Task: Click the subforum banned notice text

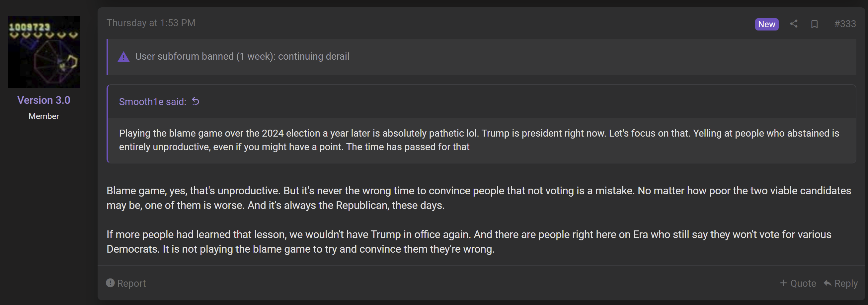Action: click(242, 56)
